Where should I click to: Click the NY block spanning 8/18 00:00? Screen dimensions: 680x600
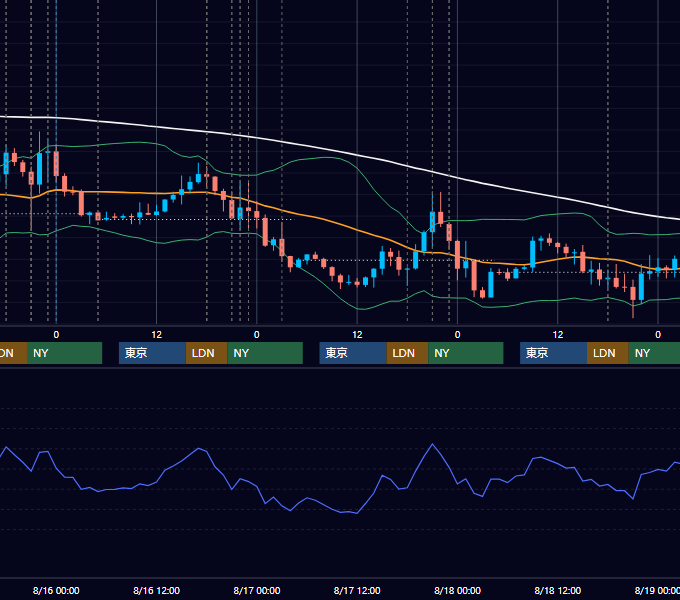466,353
